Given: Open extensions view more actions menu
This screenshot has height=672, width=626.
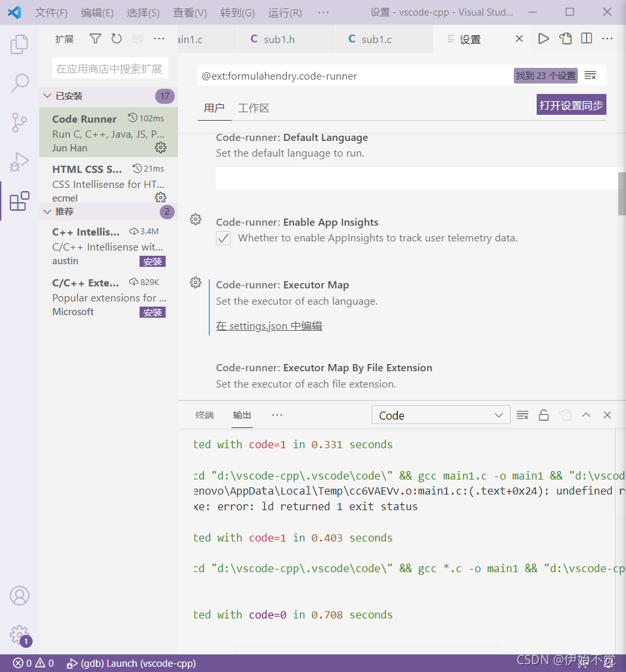Looking at the screenshot, I should point(159,38).
